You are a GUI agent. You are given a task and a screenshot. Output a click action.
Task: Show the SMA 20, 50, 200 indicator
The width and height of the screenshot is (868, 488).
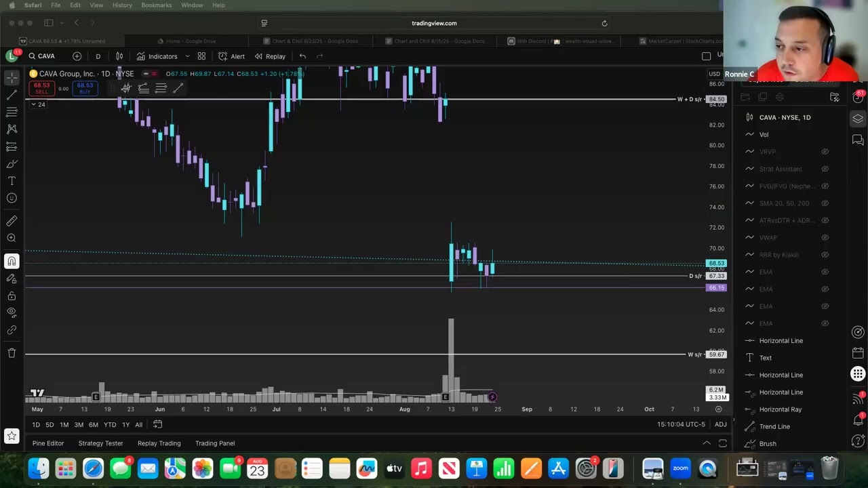[x=825, y=203]
